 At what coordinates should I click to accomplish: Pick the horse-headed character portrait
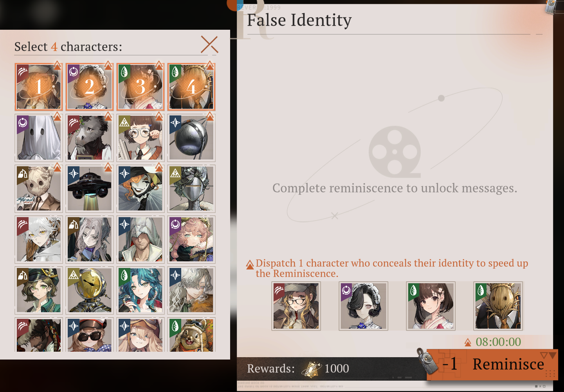pyautogui.click(x=90, y=138)
